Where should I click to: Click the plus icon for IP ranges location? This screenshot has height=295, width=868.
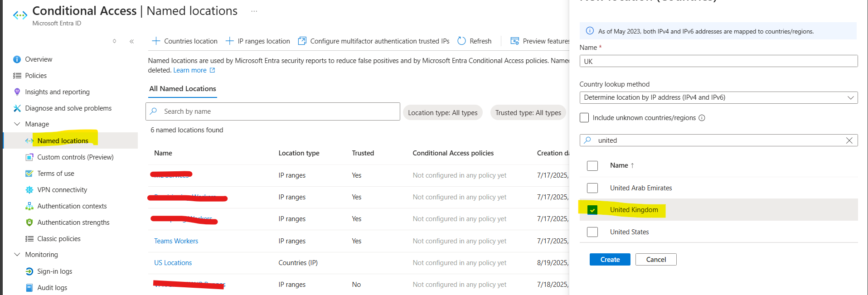230,41
